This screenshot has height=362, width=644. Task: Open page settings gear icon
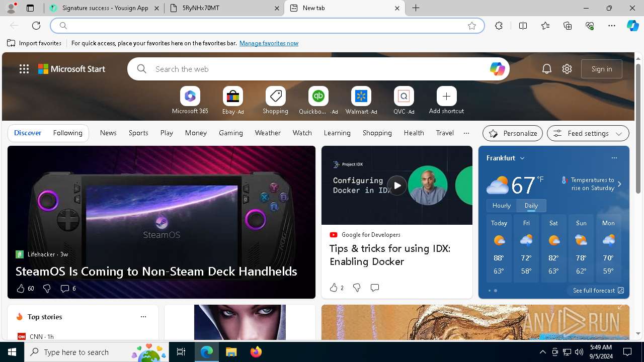tap(567, 69)
